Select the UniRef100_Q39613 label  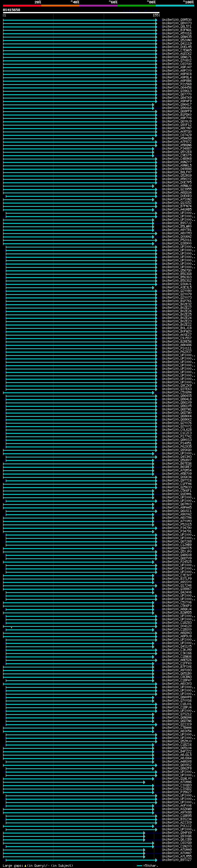[x=176, y=91]
